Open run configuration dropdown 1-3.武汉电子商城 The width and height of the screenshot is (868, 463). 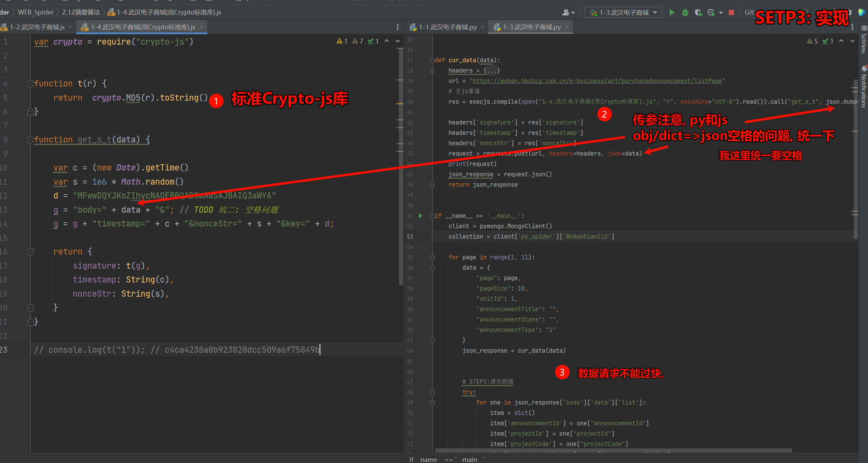(623, 12)
